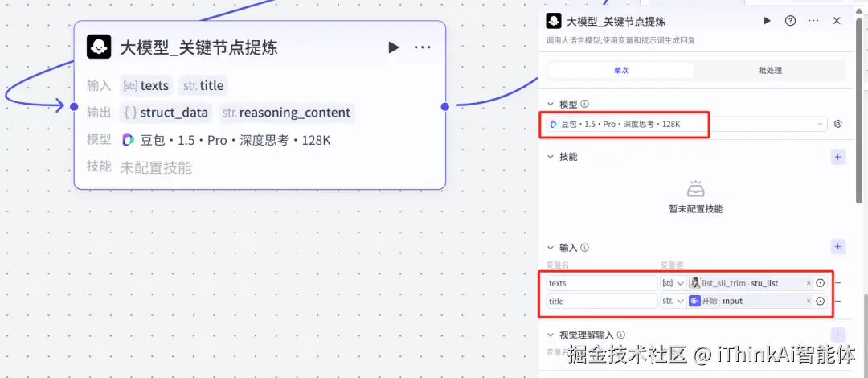Open more options in panel header
The height and width of the screenshot is (378, 868).
(x=813, y=21)
